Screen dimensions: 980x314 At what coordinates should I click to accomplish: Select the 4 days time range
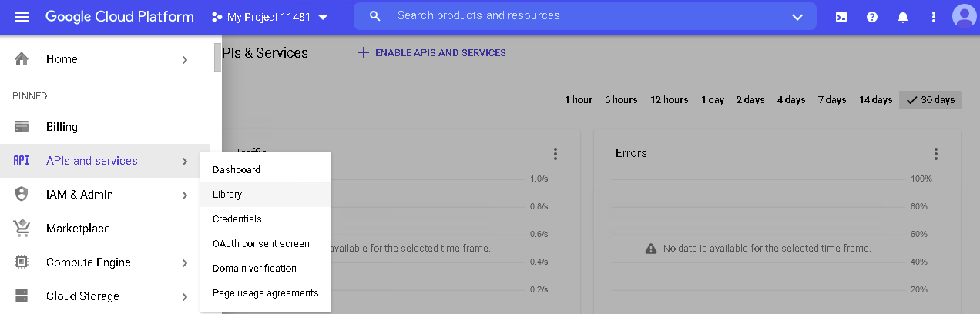pos(791,100)
